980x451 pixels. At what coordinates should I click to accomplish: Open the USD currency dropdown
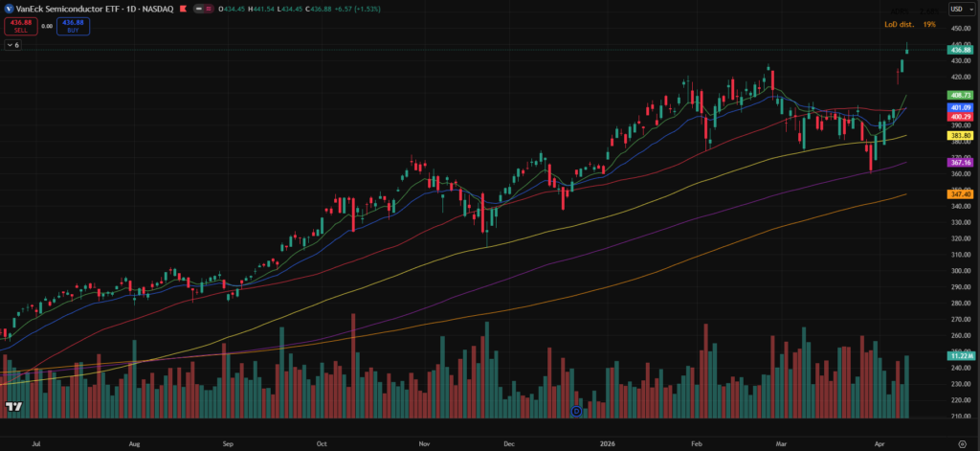[959, 10]
